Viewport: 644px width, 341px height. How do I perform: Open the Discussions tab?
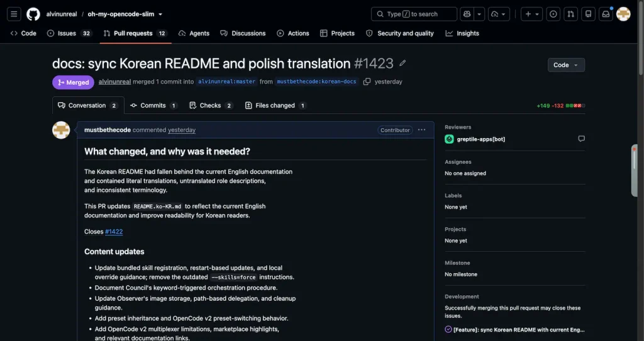click(243, 33)
